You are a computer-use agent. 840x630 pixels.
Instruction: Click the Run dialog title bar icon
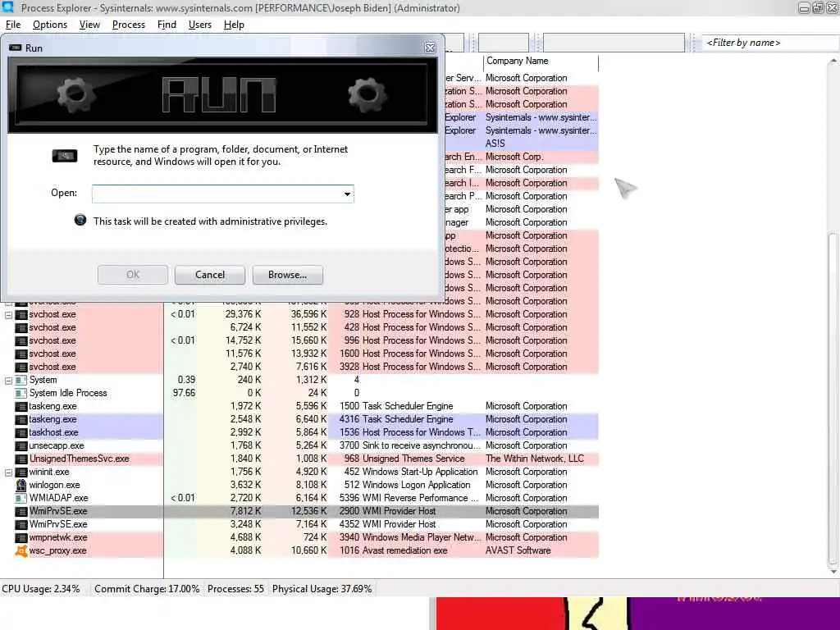point(16,48)
